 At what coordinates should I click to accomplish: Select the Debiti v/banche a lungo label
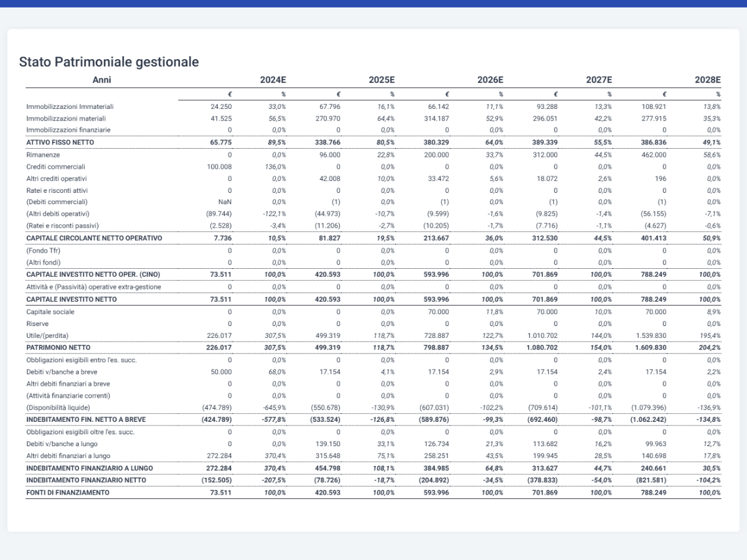(x=61, y=444)
